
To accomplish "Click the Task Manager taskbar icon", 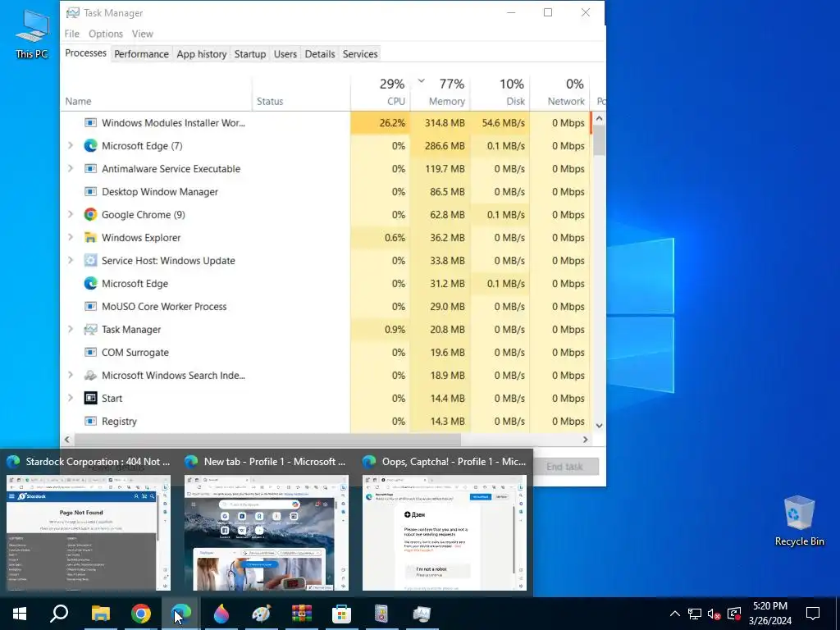I will pos(422,614).
